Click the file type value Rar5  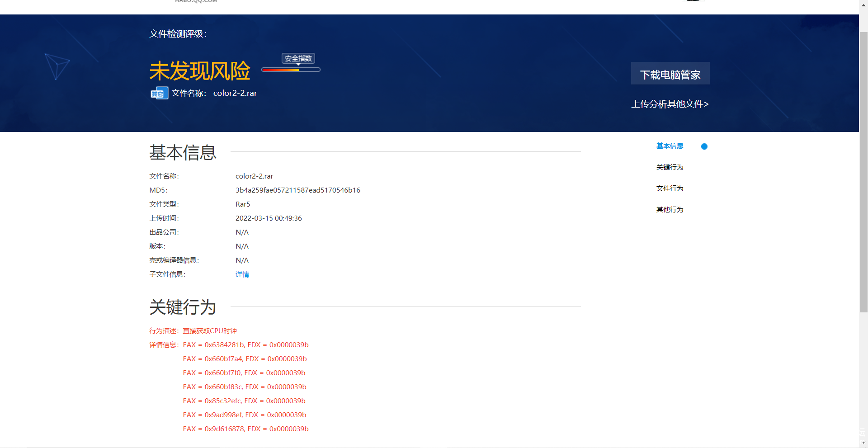point(243,204)
